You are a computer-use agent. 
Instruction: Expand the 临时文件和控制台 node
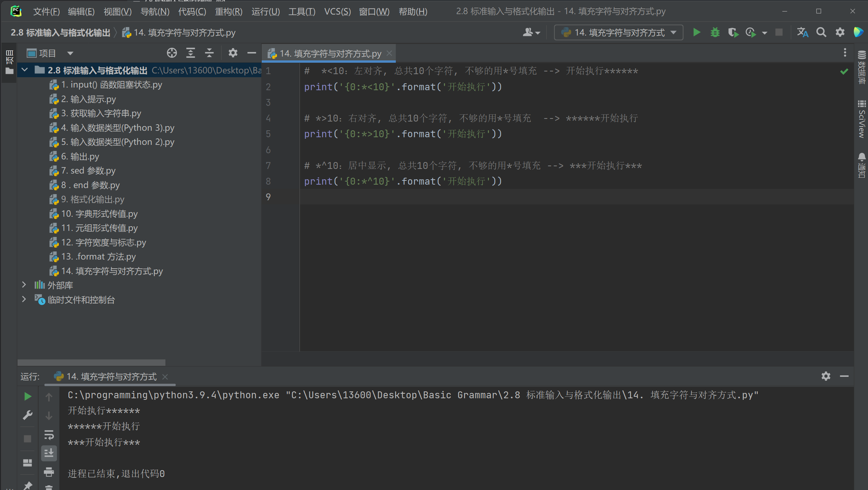(x=24, y=299)
